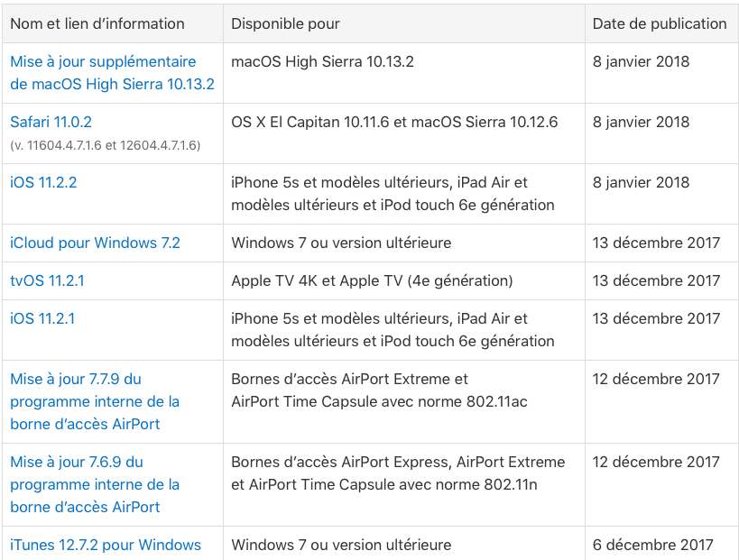The image size is (739, 560).
Task: Open AirPort update 7.7.9 link
Action: (x=95, y=401)
